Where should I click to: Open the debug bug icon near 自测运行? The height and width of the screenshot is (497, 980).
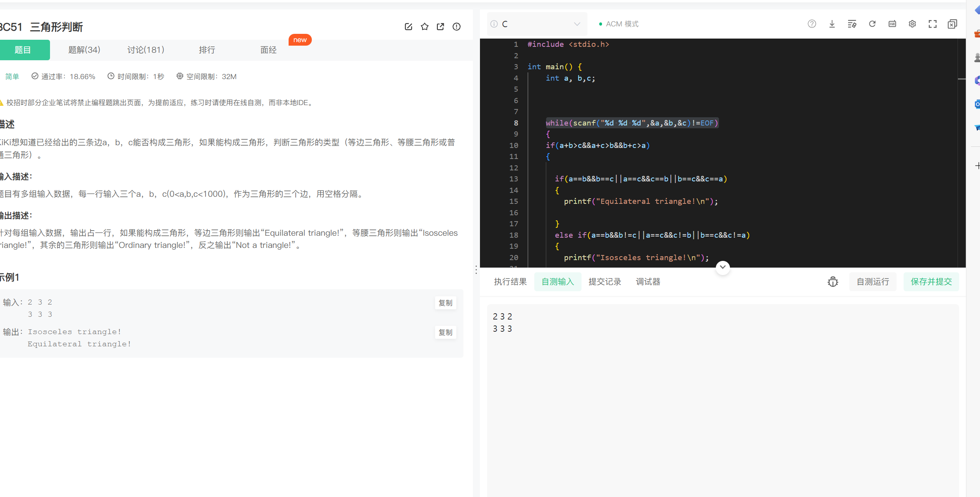coord(833,282)
